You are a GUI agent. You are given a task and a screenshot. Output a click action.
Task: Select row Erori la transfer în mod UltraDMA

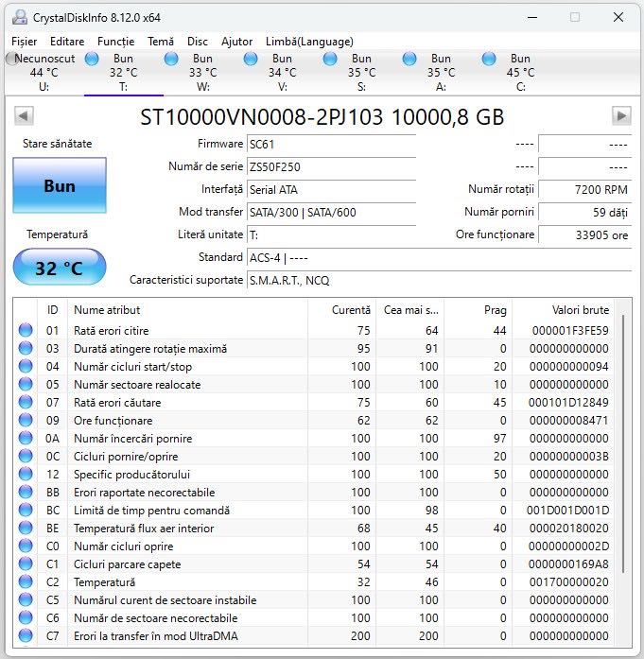(x=314, y=636)
